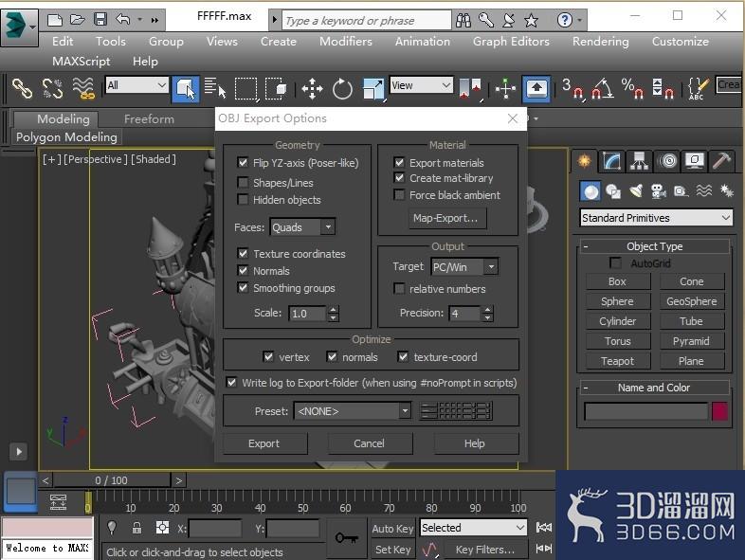Viewport: 745px width, 560px height.
Task: Click the Teapot primitive button
Action: (617, 361)
